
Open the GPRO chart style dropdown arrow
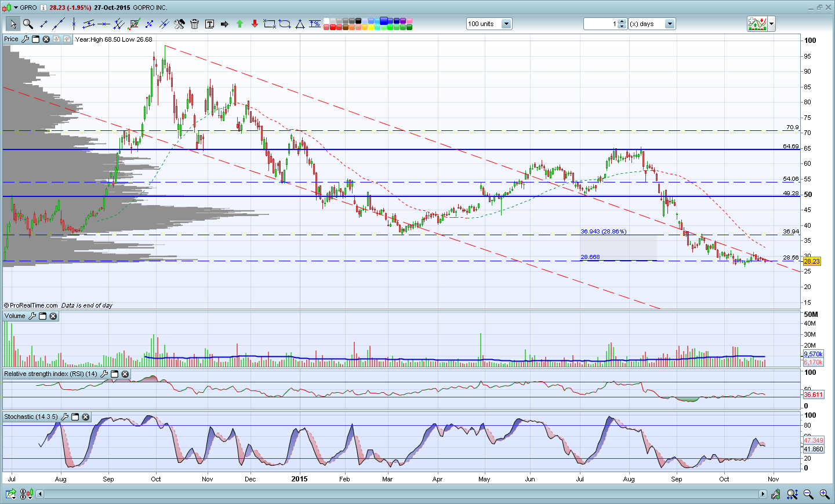click(x=16, y=8)
